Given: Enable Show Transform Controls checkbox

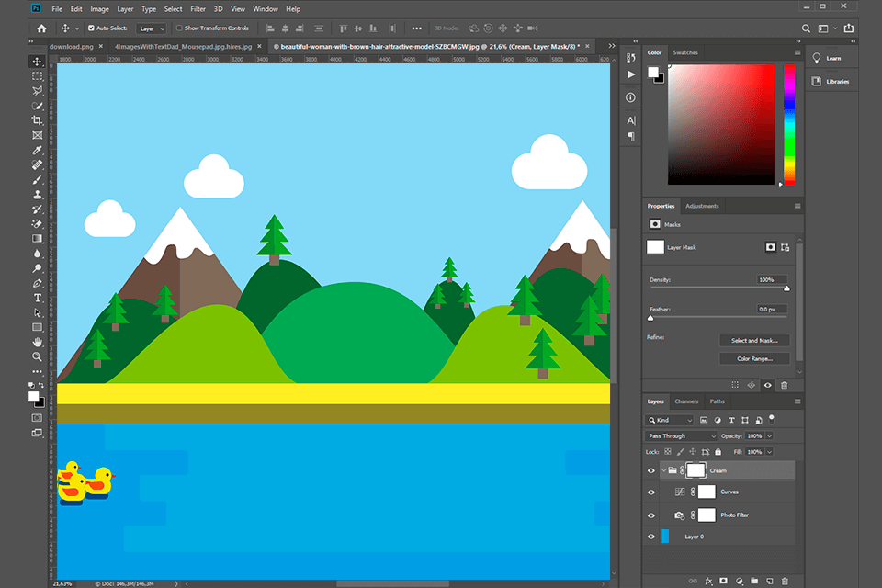Looking at the screenshot, I should [x=179, y=28].
